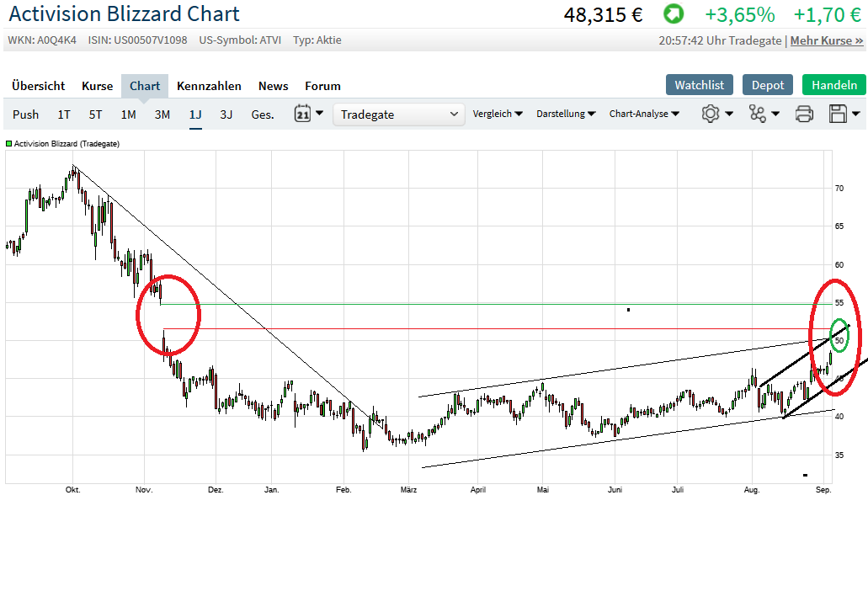Open the save icon's dropdown arrow
Viewport: 868px width, 591px height.
854,113
